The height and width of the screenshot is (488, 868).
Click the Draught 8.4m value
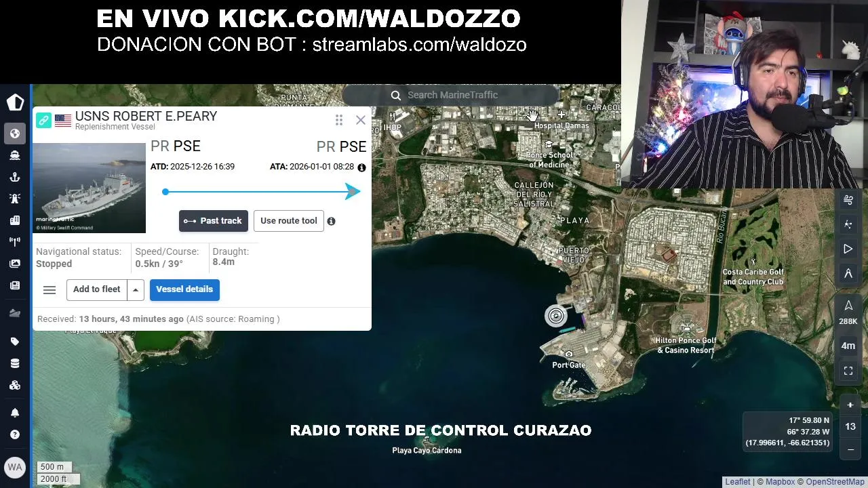(224, 262)
